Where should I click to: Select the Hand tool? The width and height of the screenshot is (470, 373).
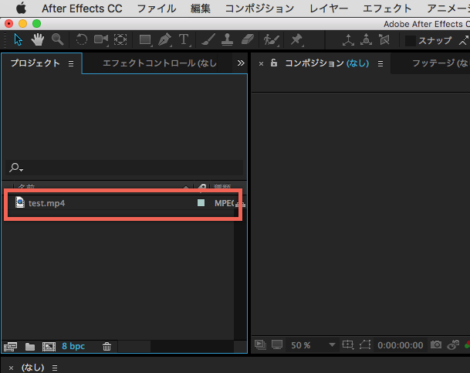[x=38, y=40]
